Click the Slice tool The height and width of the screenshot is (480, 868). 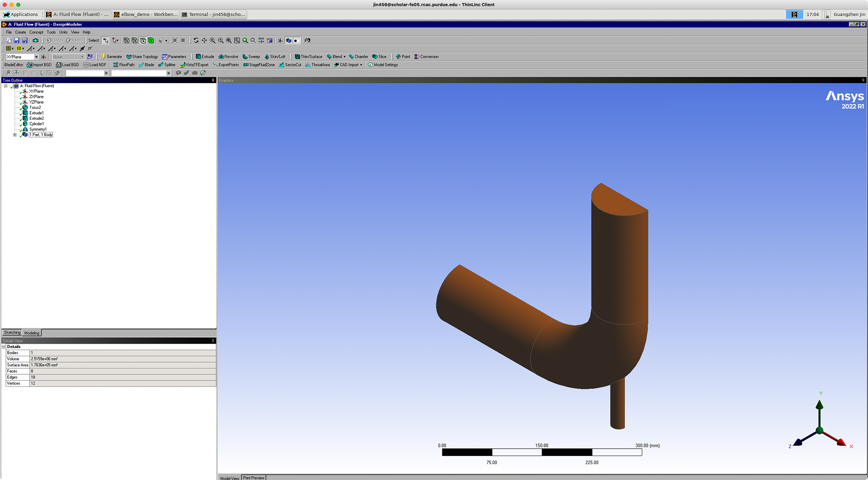[379, 57]
